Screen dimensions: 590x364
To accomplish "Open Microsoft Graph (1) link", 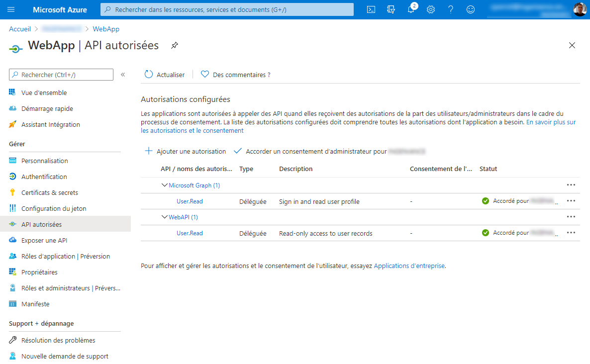I will click(194, 185).
